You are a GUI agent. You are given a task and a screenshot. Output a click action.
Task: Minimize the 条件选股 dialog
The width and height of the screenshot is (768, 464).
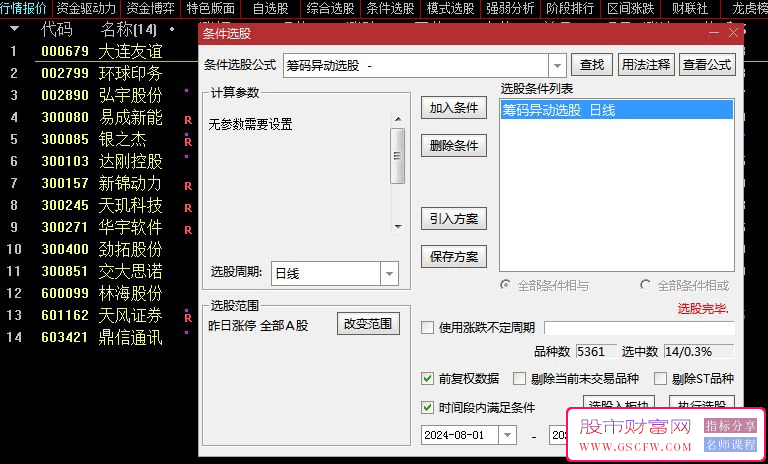tap(714, 33)
